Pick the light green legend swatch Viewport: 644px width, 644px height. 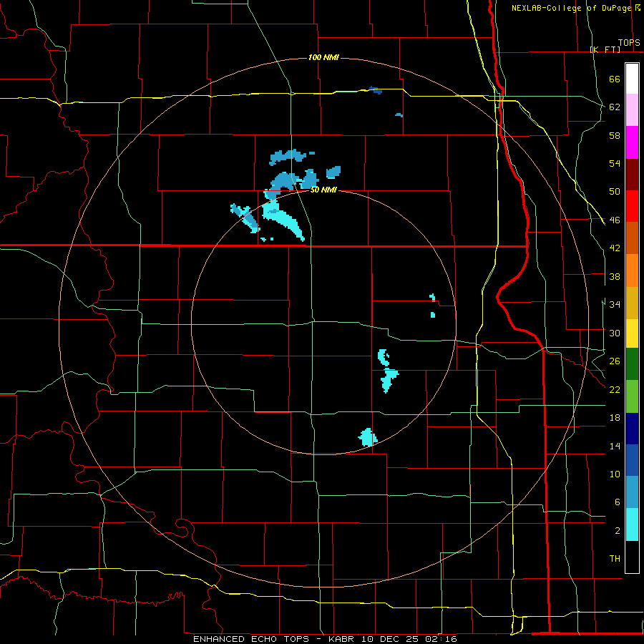coord(632,396)
